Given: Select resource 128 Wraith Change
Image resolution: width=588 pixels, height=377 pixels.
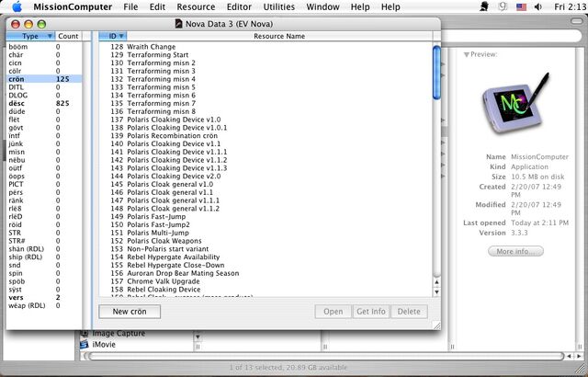Looking at the screenshot, I should click(266, 47).
